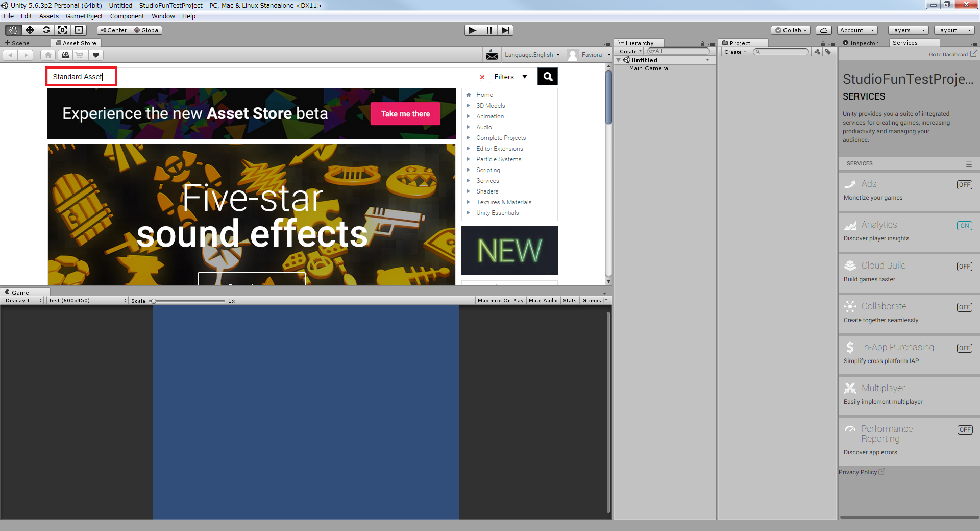Toggle Stats in Game view
Viewport: 980px width, 531px height.
point(570,301)
